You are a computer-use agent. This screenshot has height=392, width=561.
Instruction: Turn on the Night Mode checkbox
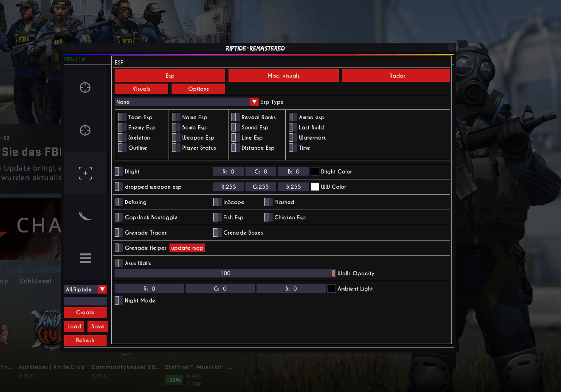click(119, 300)
